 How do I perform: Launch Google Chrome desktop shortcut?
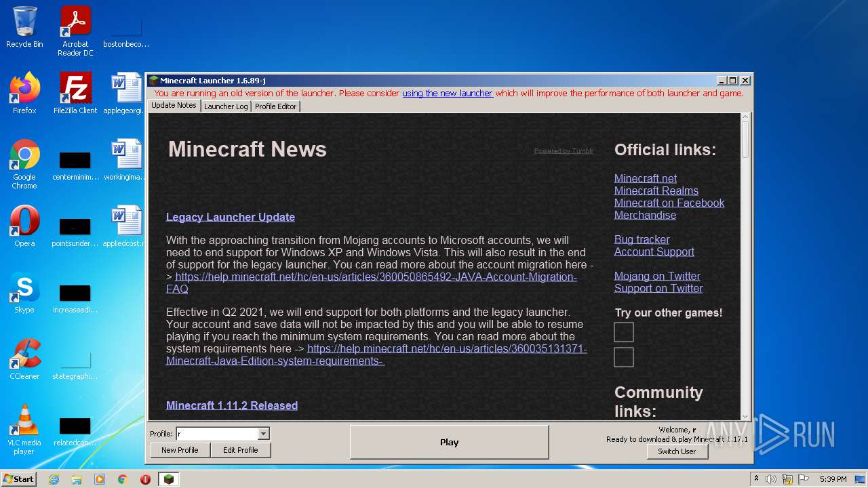point(24,165)
